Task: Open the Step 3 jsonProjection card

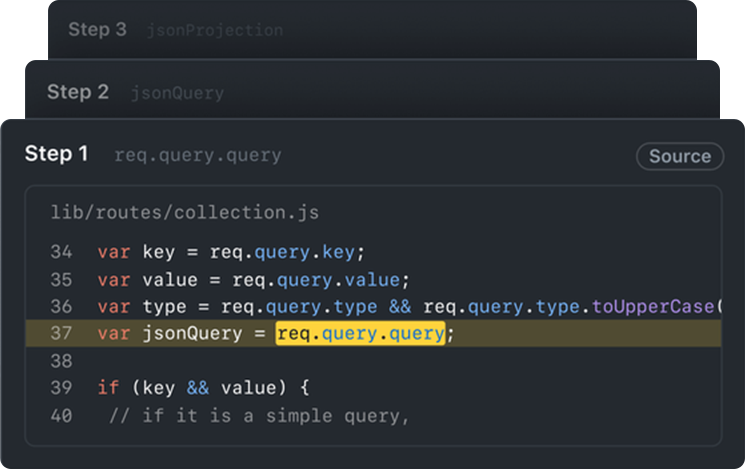Action: point(372,30)
